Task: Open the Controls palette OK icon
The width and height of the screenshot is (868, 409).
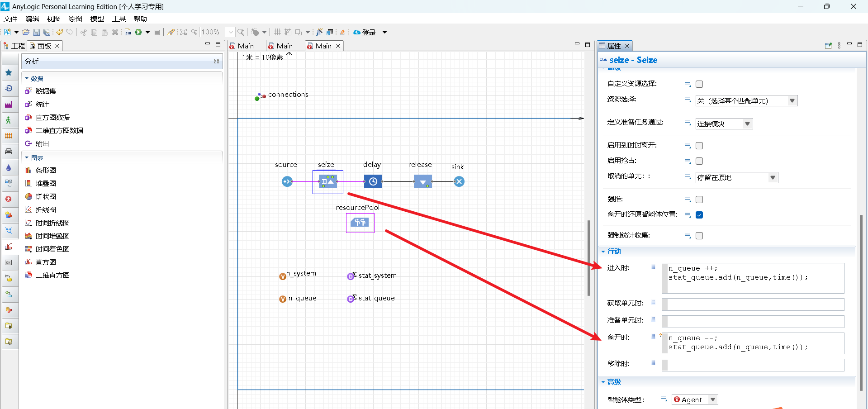Action: (9, 262)
